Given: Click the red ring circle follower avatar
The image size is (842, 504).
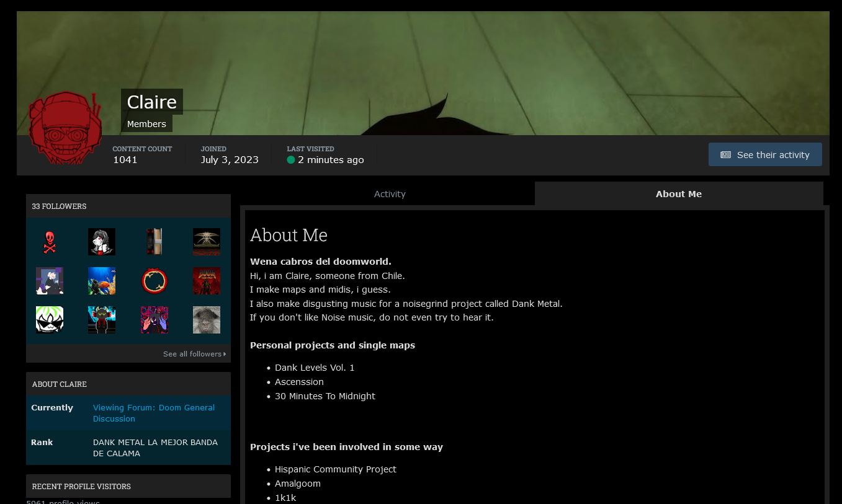Looking at the screenshot, I should point(155,281).
